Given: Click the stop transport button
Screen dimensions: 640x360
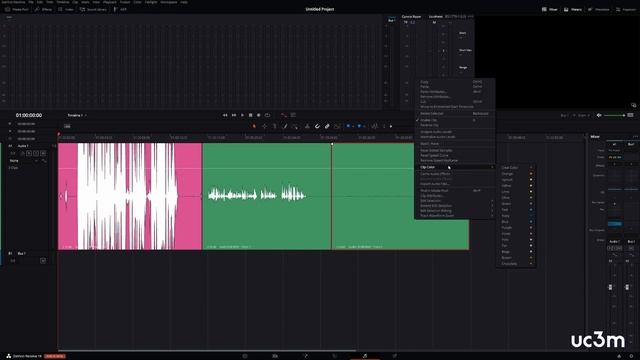Looking at the screenshot, I should click(x=251, y=115).
